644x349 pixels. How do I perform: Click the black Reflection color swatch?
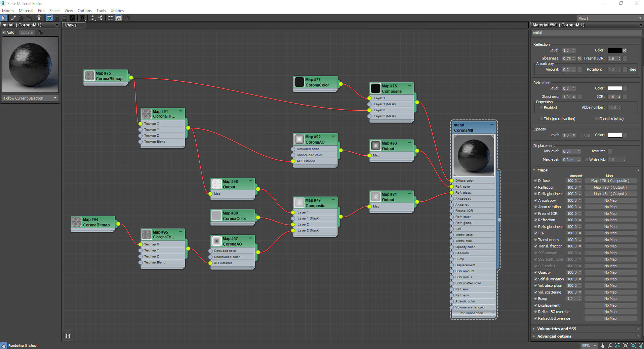click(x=614, y=50)
